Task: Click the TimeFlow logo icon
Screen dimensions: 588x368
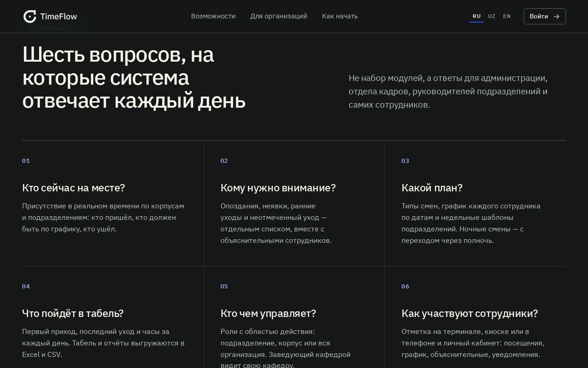Action: [30, 17]
